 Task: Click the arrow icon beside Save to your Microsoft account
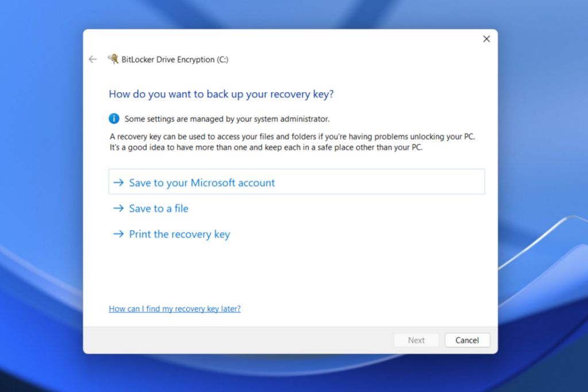(119, 183)
